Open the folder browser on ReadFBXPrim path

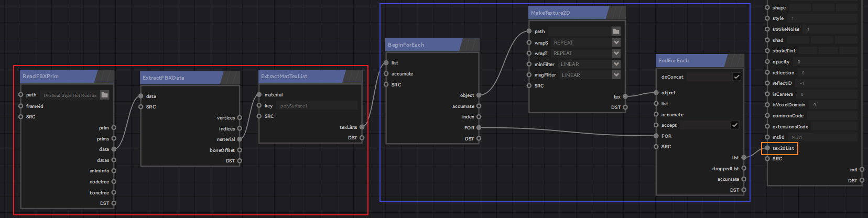(x=104, y=95)
